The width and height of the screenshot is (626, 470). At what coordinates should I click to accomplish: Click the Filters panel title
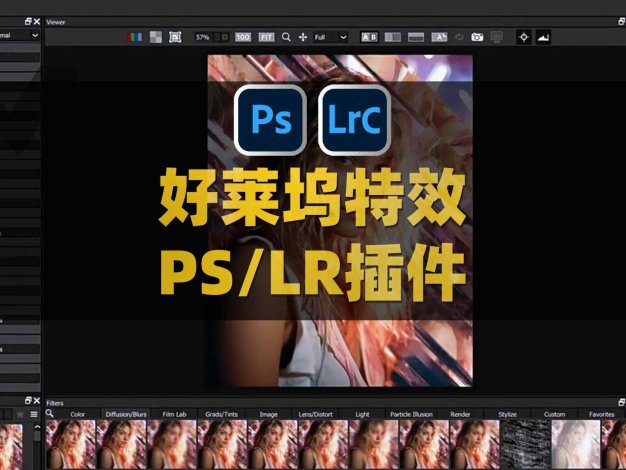(x=55, y=403)
